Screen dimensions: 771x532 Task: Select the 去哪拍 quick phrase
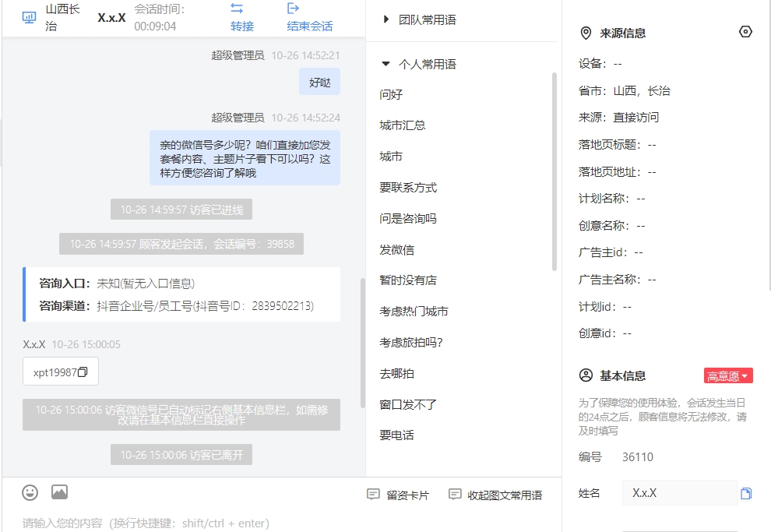point(397,373)
